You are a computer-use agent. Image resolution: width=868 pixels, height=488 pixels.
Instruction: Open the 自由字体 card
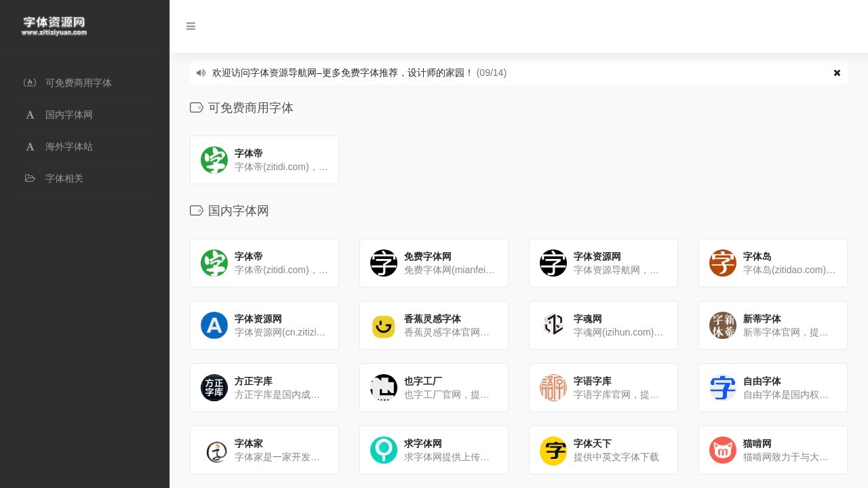point(773,388)
